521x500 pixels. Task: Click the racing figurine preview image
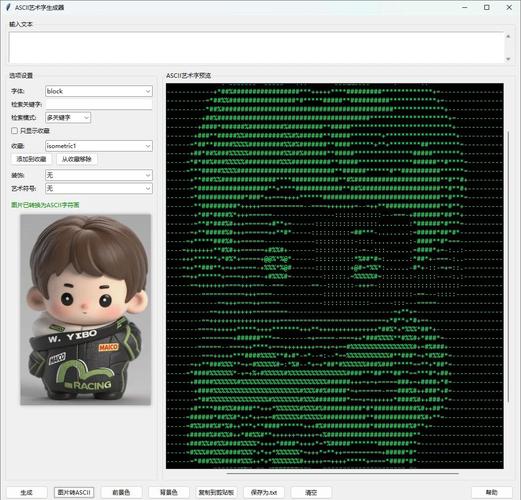[x=85, y=309]
